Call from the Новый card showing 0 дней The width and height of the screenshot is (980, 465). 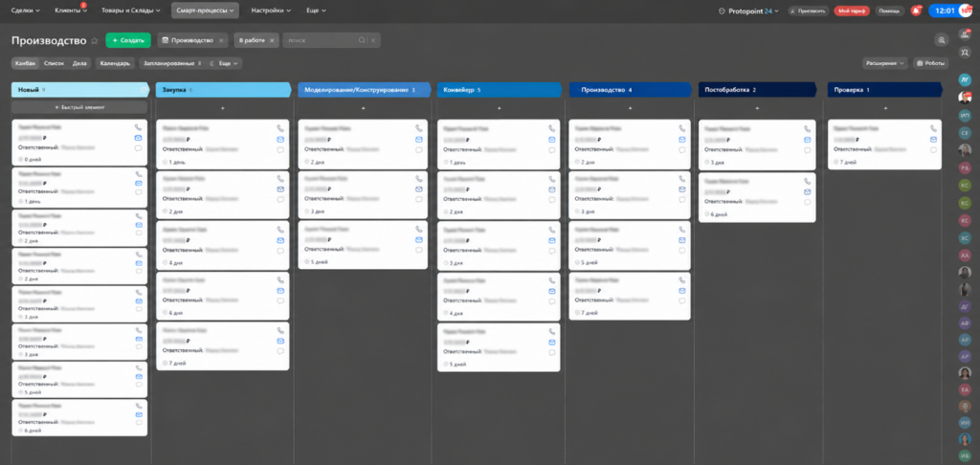tap(138, 127)
